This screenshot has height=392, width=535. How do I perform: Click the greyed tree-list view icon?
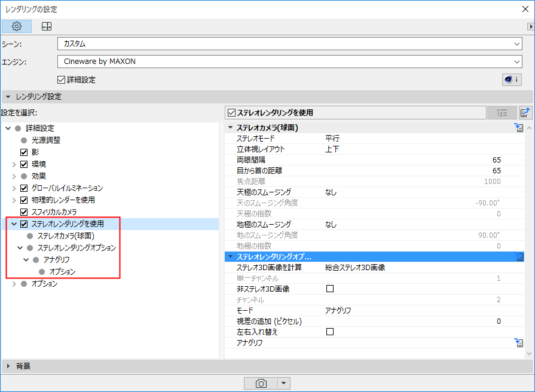(x=502, y=112)
